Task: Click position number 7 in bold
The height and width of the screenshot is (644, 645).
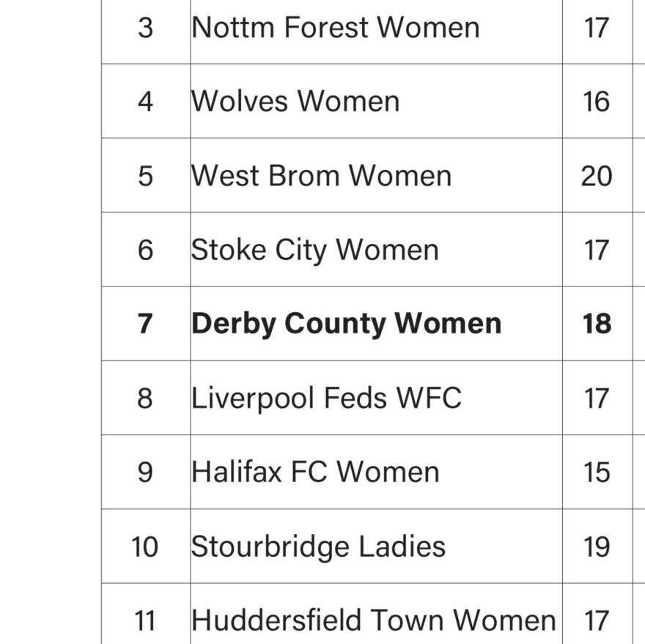Action: coord(145,324)
